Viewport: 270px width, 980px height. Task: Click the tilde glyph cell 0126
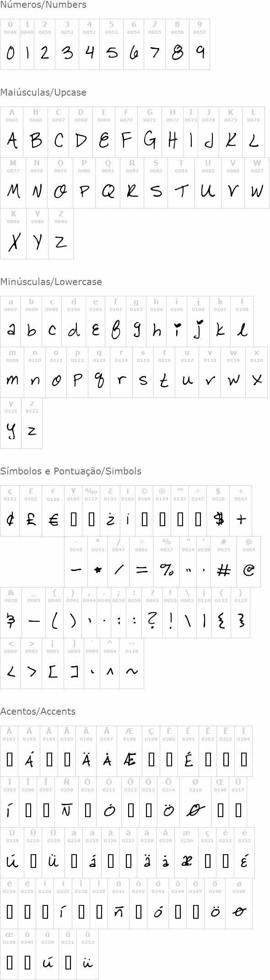[x=132, y=663]
